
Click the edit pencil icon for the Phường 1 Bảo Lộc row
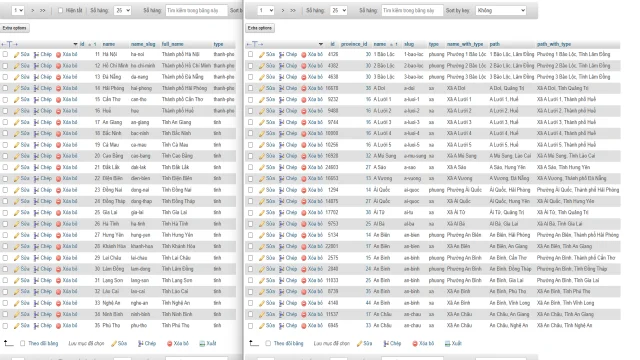(262, 54)
